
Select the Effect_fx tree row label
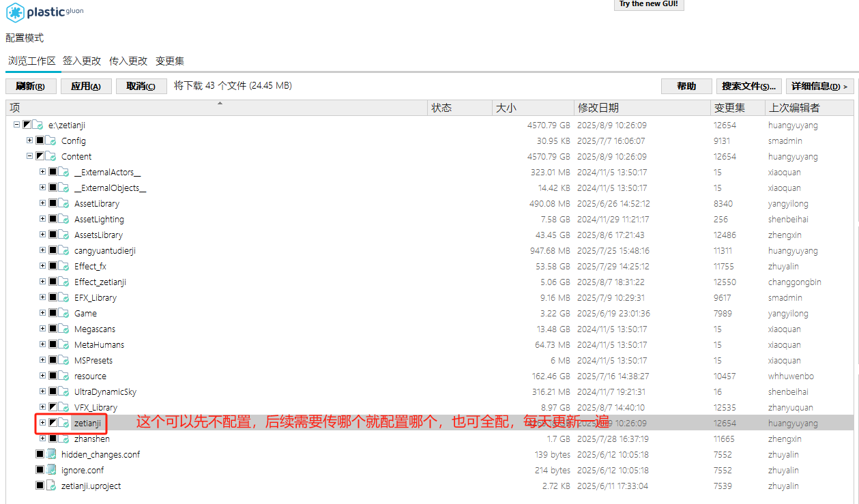click(x=90, y=267)
